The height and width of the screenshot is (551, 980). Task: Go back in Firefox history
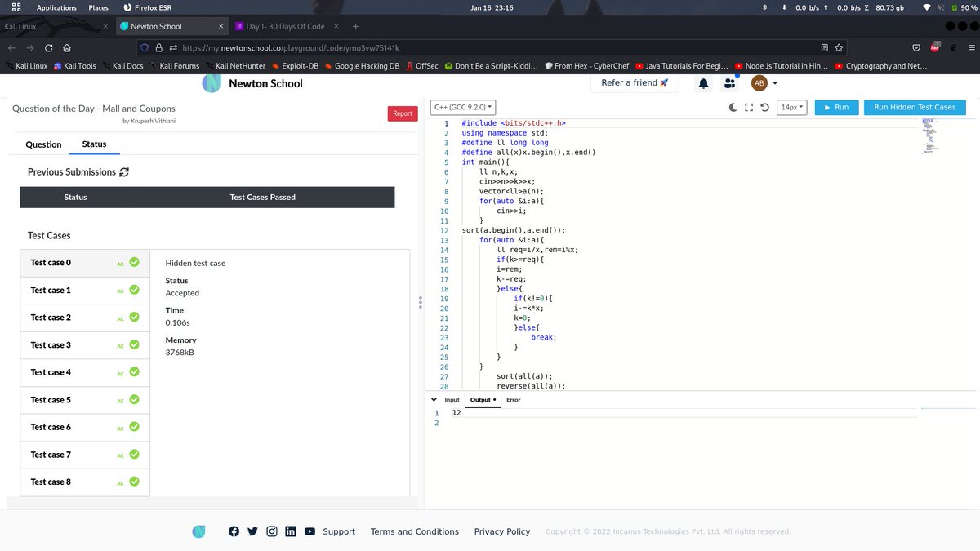[11, 47]
